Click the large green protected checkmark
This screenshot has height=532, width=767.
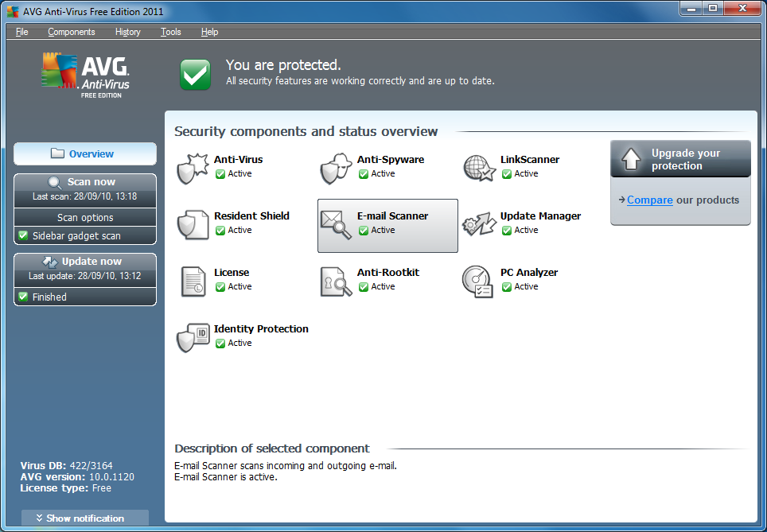pos(195,74)
